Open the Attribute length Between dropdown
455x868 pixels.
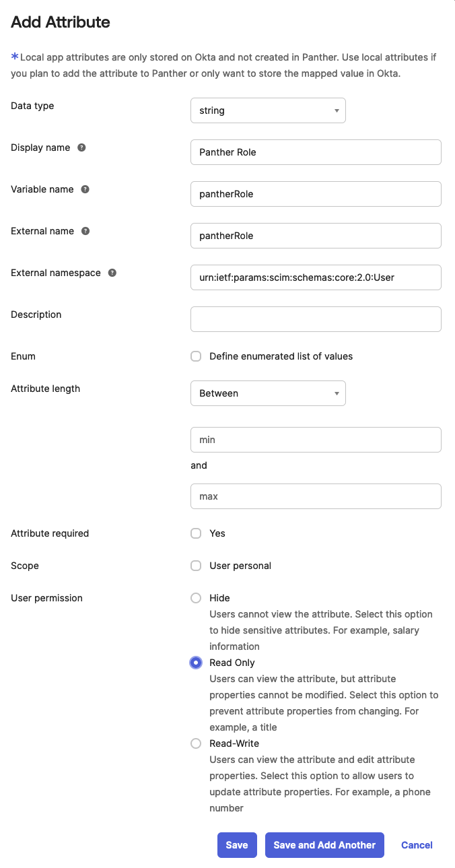tap(268, 393)
